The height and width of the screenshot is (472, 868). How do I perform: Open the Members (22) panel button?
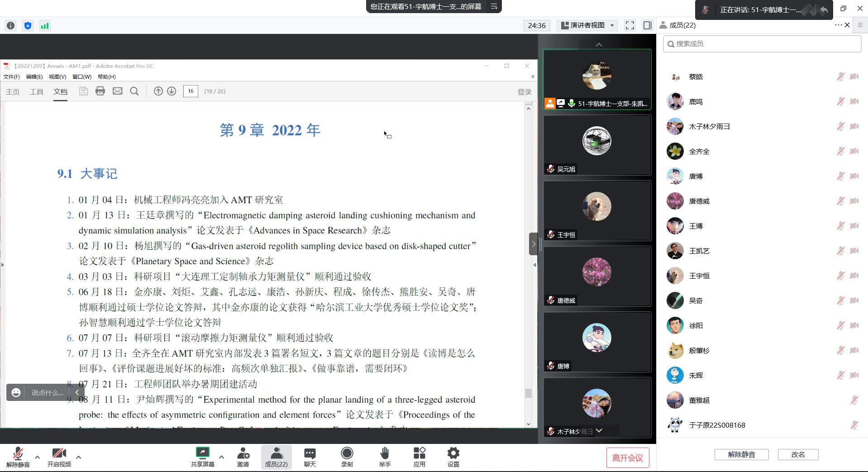pos(277,457)
